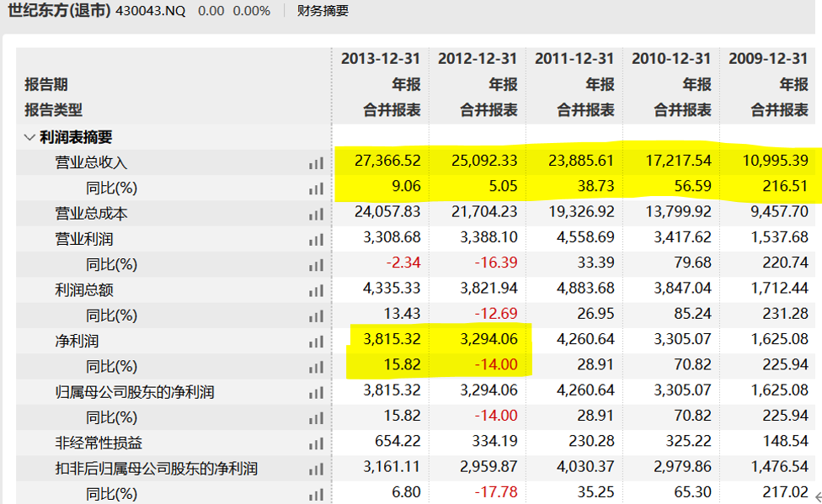Select the 2012-12-31 column header
822x504 pixels.
click(478, 58)
